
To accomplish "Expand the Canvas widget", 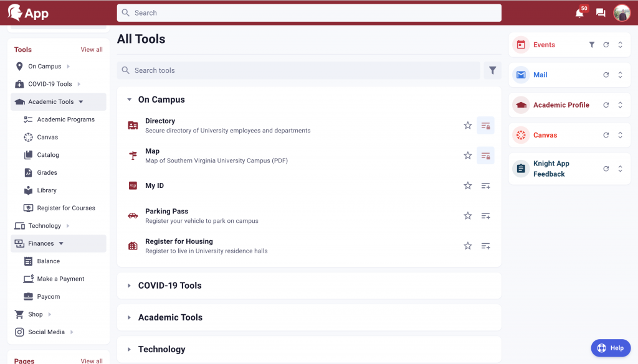I will pyautogui.click(x=620, y=135).
